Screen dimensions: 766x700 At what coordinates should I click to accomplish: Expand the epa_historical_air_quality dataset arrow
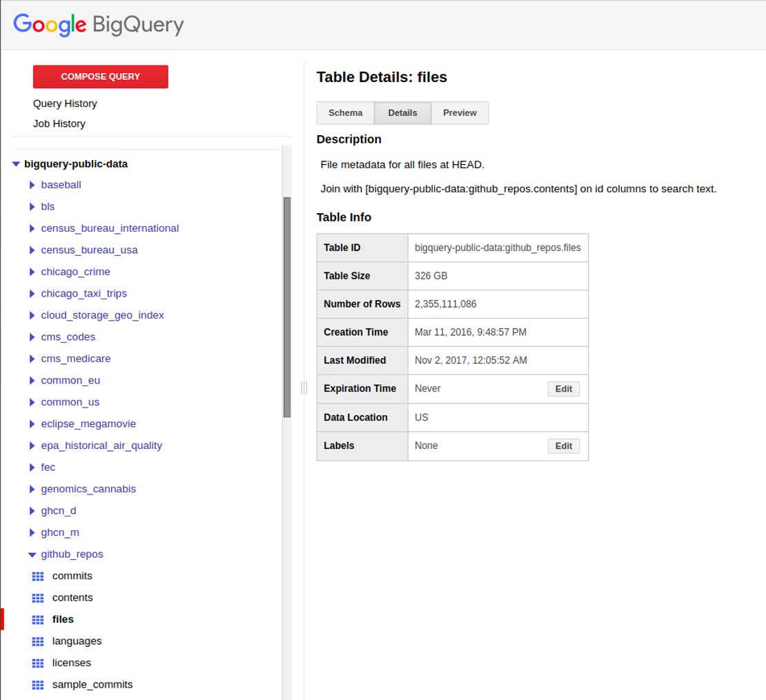(x=32, y=446)
